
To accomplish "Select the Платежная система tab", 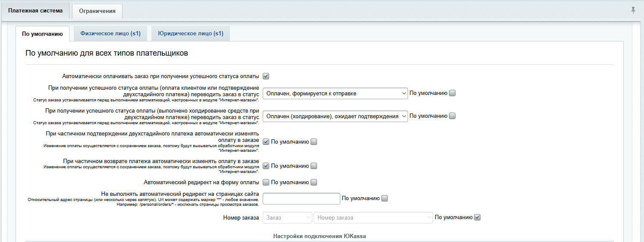I will pos(35,10).
